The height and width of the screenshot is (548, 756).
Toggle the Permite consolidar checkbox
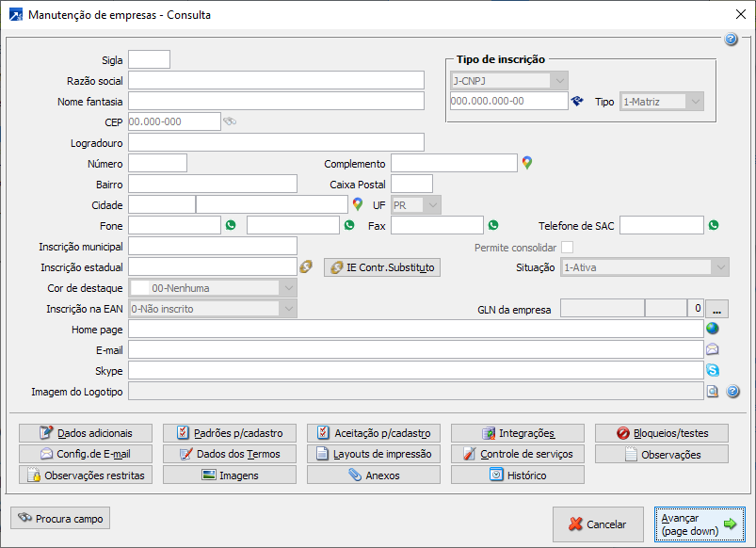tap(568, 247)
